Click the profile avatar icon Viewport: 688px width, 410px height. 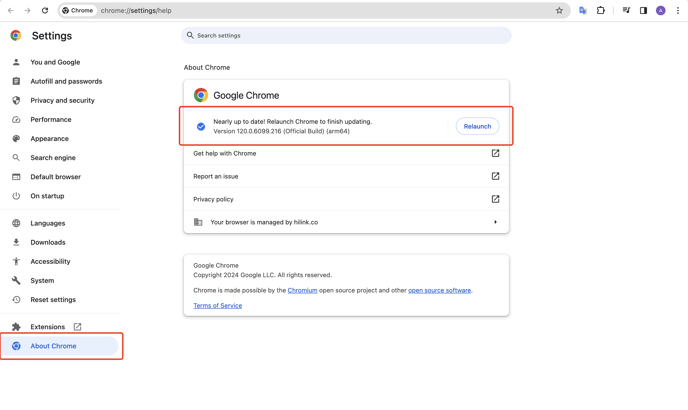pyautogui.click(x=660, y=11)
